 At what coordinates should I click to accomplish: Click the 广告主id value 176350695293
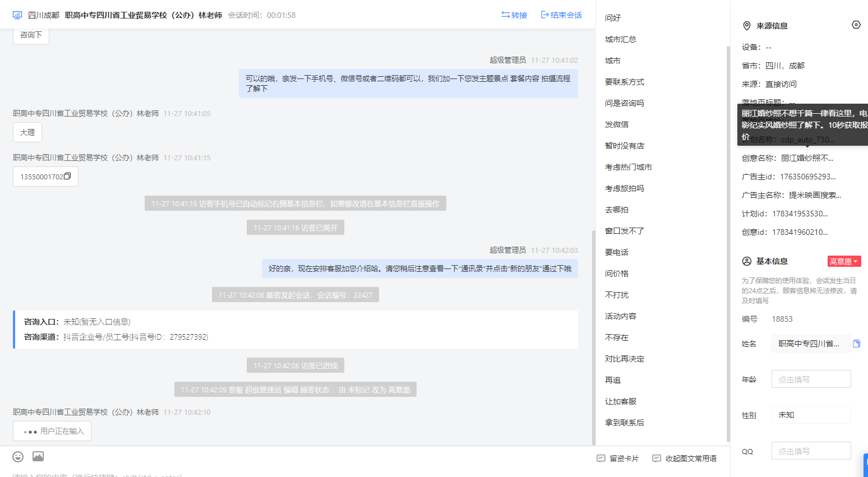808,177
